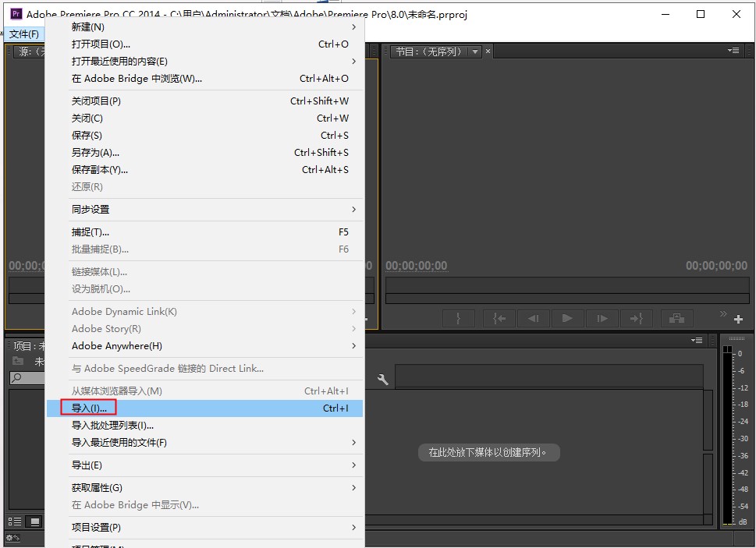Viewport: 756px width, 548px height.
Task: Select the 节目: (无序列) tab
Action: (x=428, y=51)
